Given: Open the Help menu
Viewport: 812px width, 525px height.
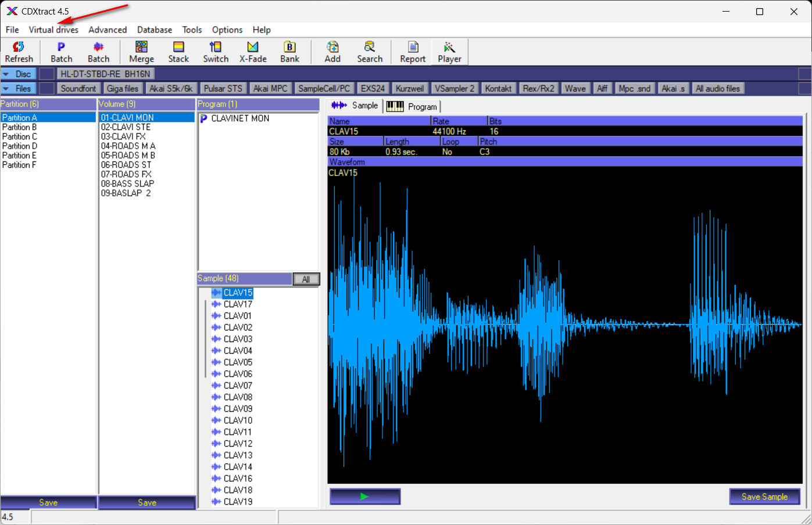Looking at the screenshot, I should coord(262,30).
